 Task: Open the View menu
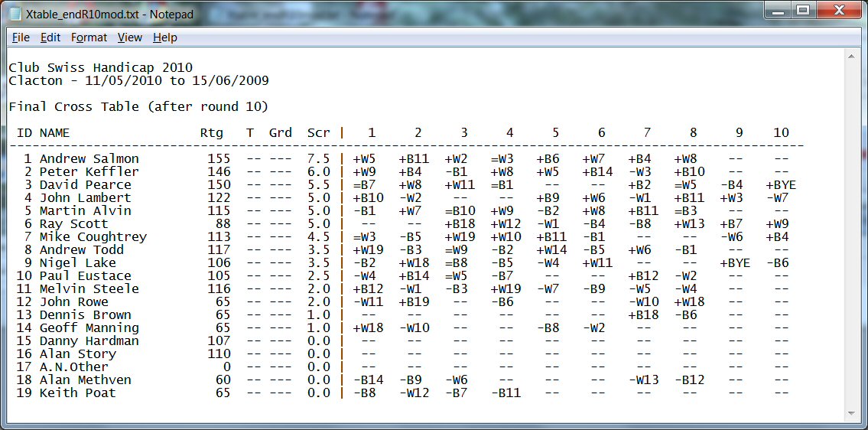click(130, 37)
